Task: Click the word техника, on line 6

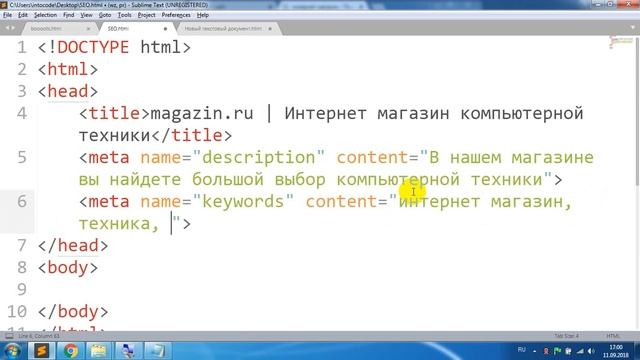Action: click(119, 224)
